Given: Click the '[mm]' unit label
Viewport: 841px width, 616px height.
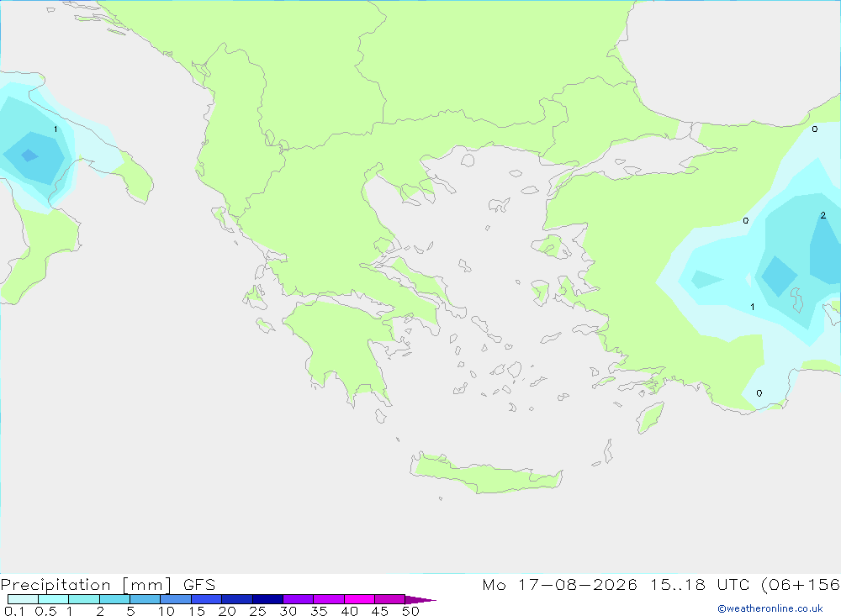Looking at the screenshot, I should point(147,585).
